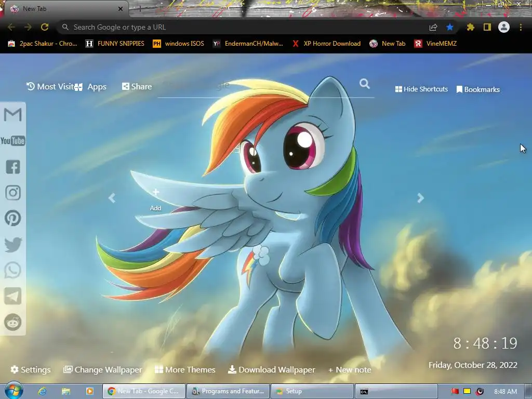Screen dimensions: 532x399
Task: Click the Share link
Action: [137, 87]
